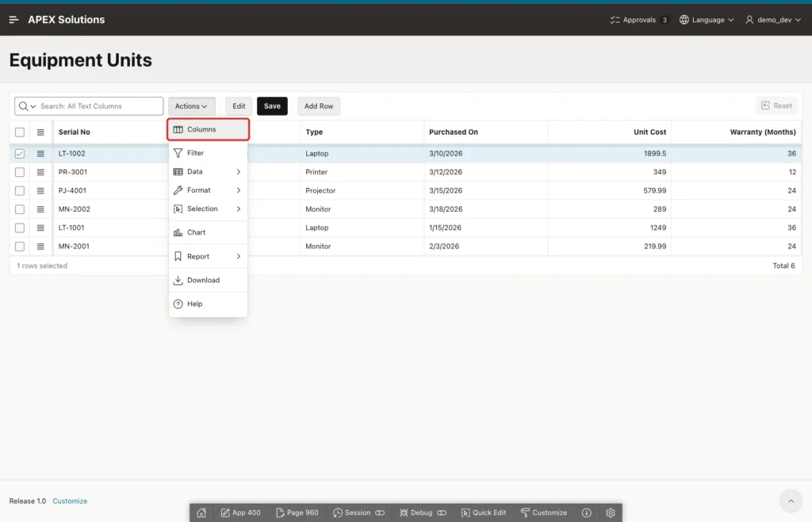Go to home via developer toolbar icon
The image size is (812, 522).
pos(201,512)
